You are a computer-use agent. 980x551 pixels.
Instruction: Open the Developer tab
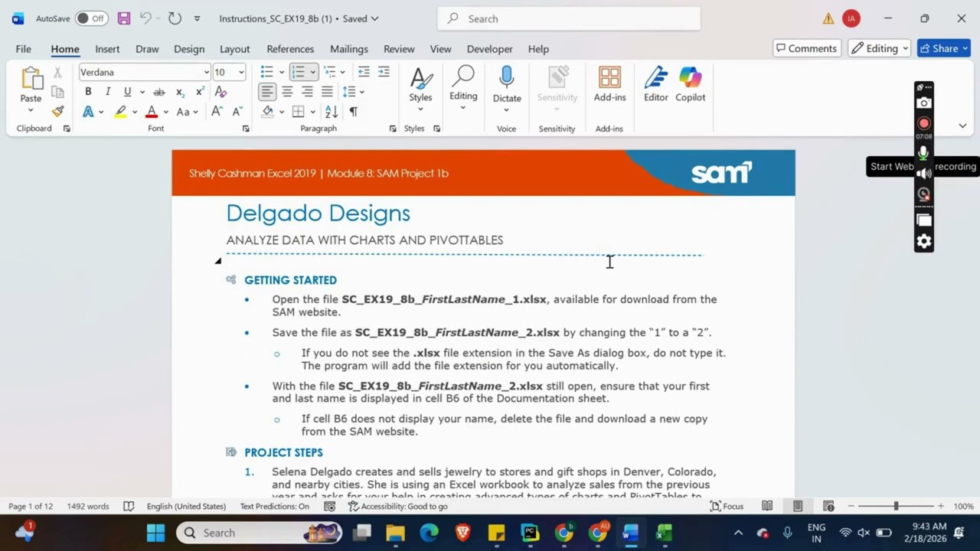[489, 49]
